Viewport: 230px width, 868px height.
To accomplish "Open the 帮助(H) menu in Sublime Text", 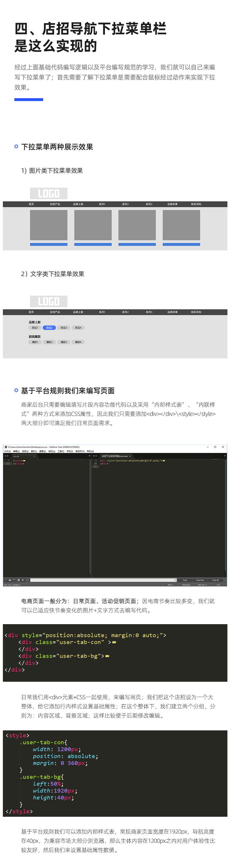I will coord(90,451).
